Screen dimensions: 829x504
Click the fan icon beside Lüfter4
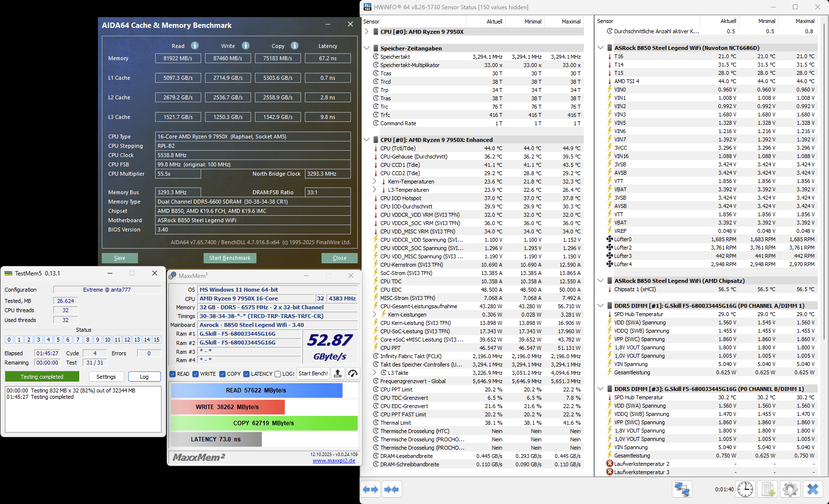coord(610,264)
